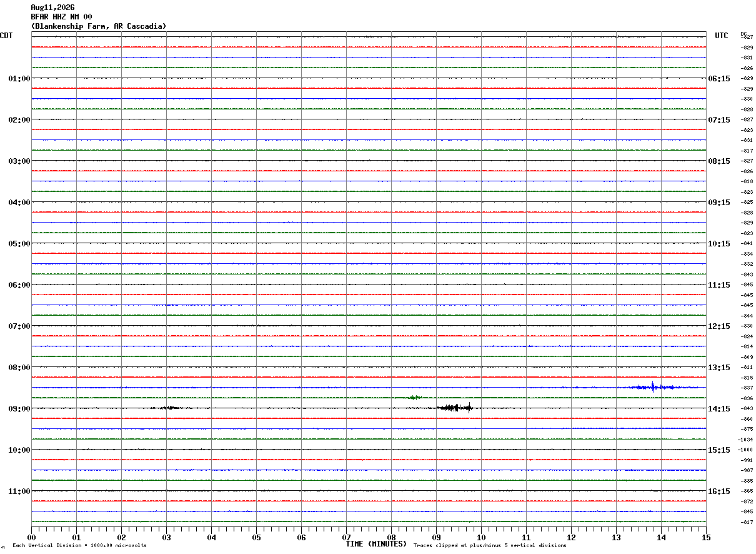Click the CDT timezone header
756x554 pixels.
tap(6, 36)
